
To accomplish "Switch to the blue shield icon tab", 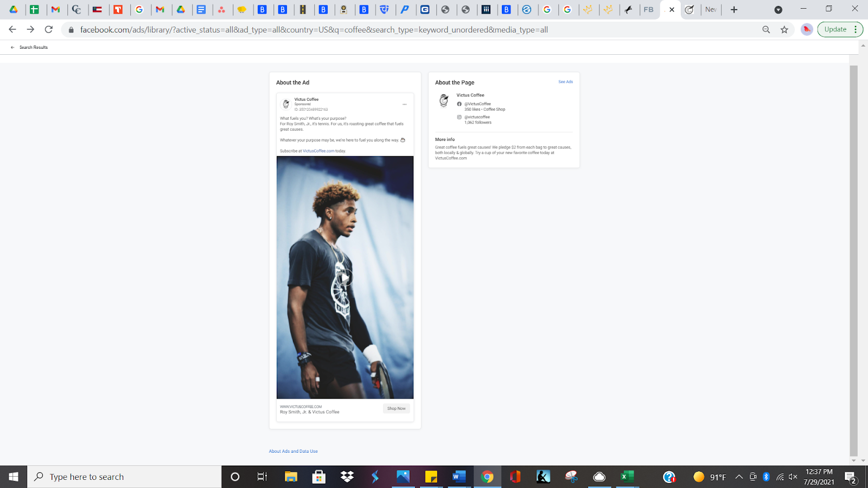I will (384, 10).
